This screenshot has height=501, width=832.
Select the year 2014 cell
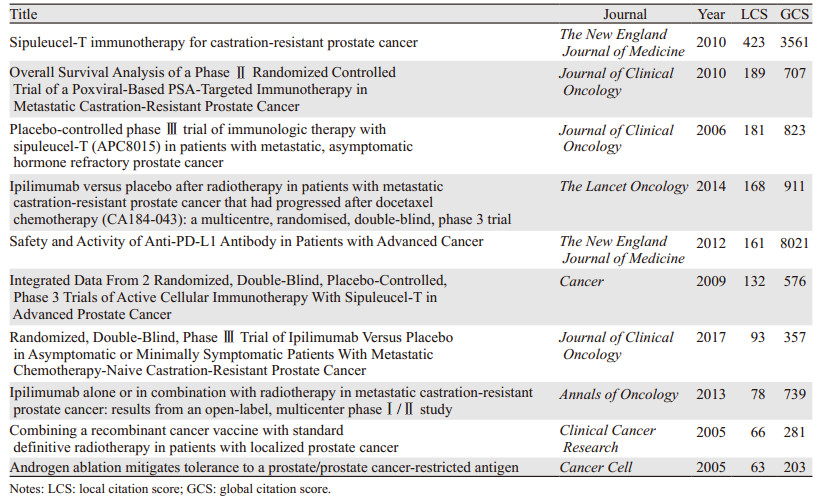tap(710, 186)
